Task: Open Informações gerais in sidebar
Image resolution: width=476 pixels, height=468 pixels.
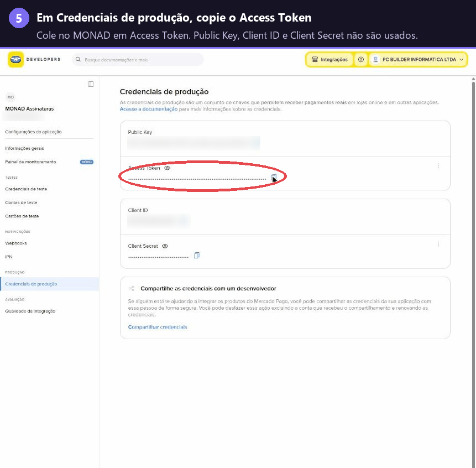Action: click(x=24, y=148)
